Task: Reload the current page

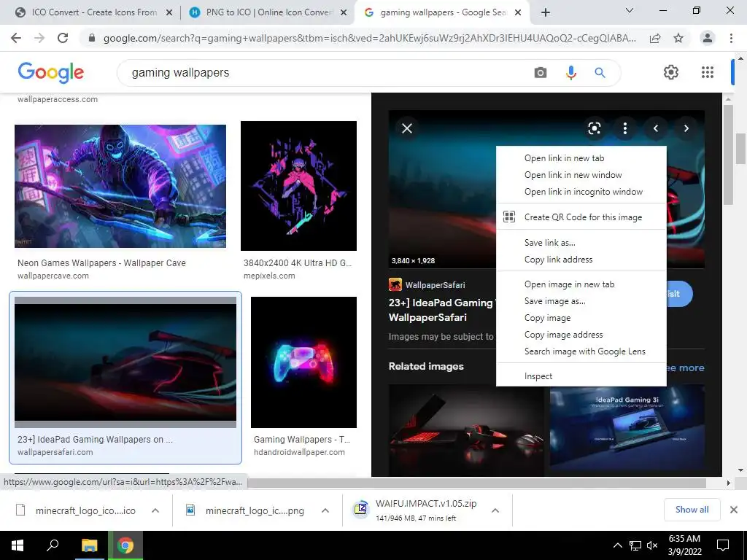Action: tap(63, 38)
